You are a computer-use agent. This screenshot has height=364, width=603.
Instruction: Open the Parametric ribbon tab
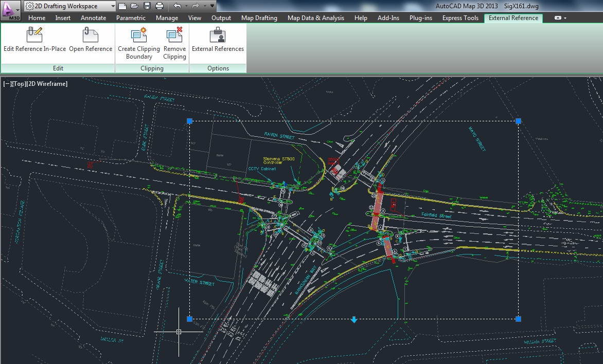(131, 17)
